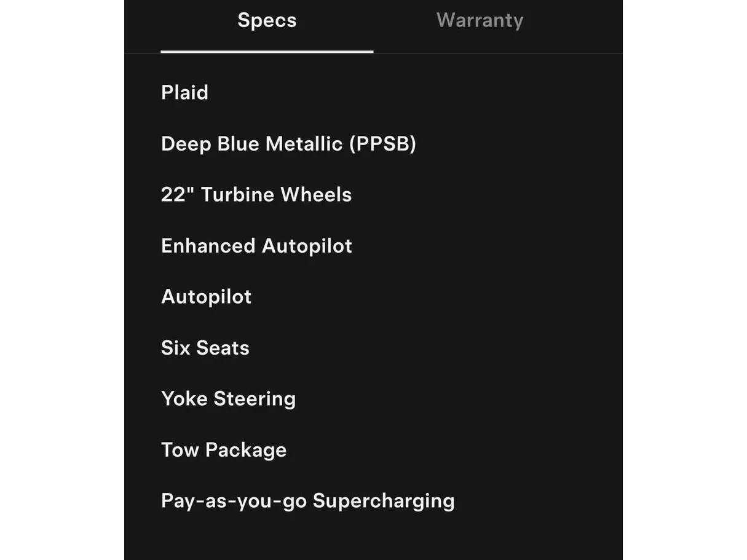This screenshot has height=560, width=747.
Task: Click the white underline beneath Specs tab
Action: (x=267, y=52)
